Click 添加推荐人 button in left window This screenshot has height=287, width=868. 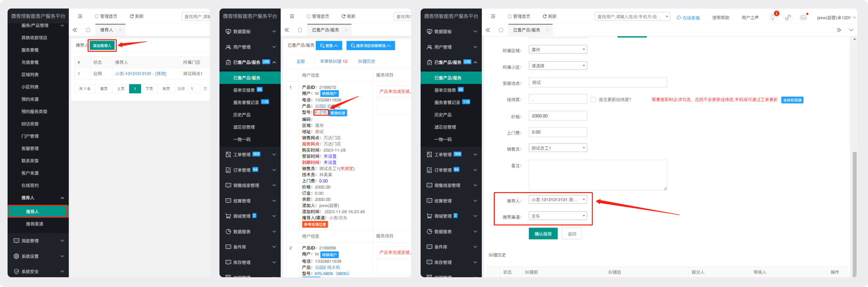[x=102, y=45]
